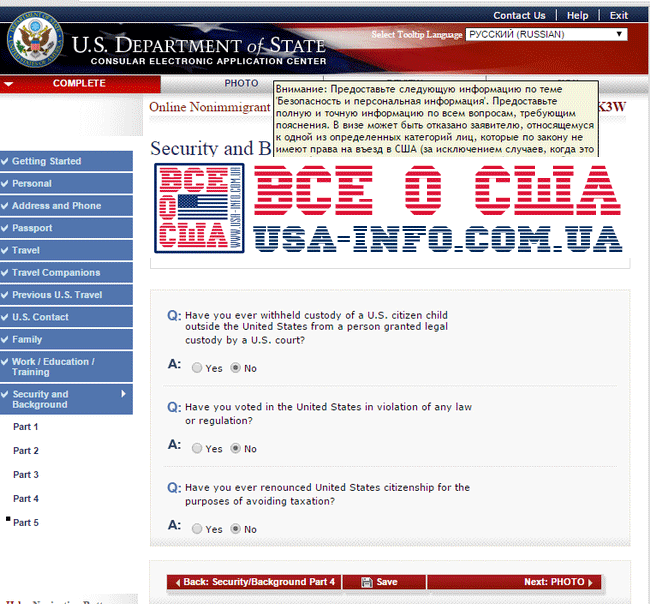
Task: Click the Save button floppy disk icon
Action: [366, 582]
